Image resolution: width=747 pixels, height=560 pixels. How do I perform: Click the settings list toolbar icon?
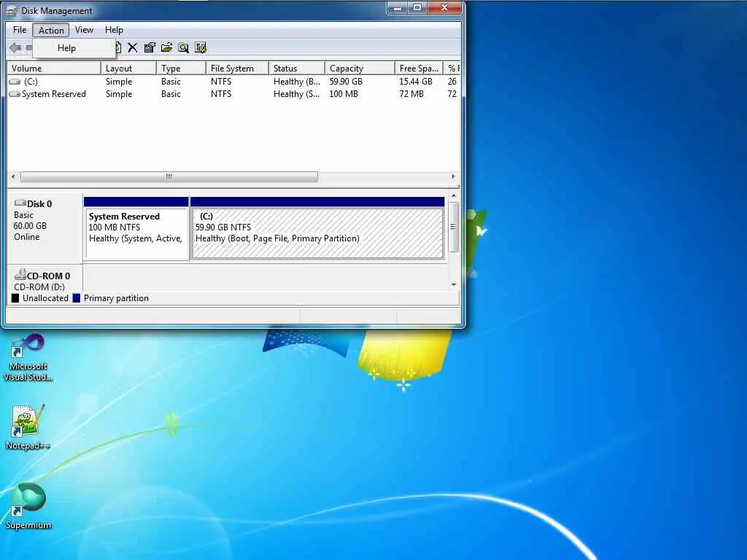201,47
